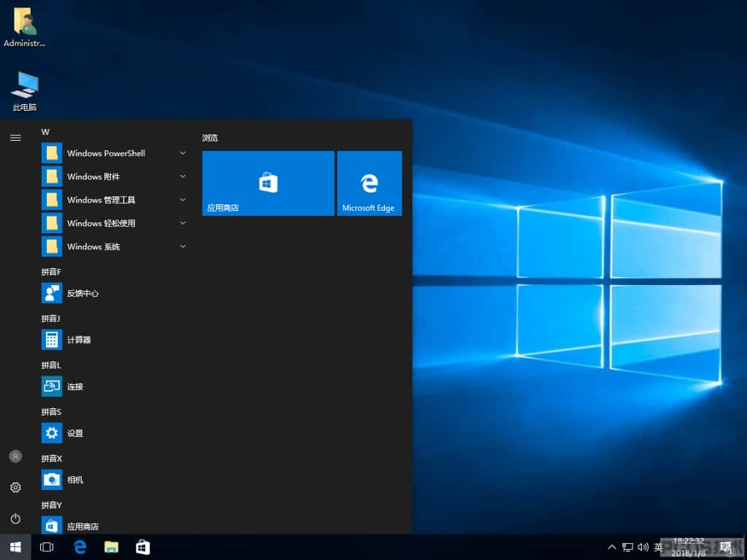Image resolution: width=747 pixels, height=560 pixels.
Task: Open 应用商店 listed under 拼音Y
Action: 115,526
